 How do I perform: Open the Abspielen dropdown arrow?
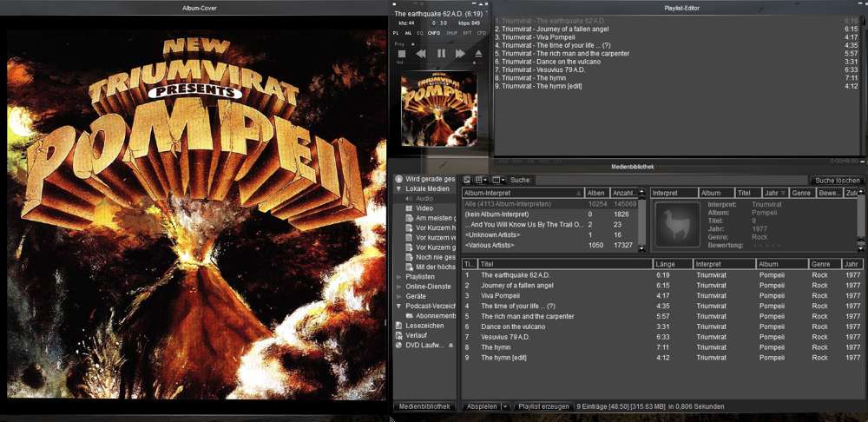point(505,406)
